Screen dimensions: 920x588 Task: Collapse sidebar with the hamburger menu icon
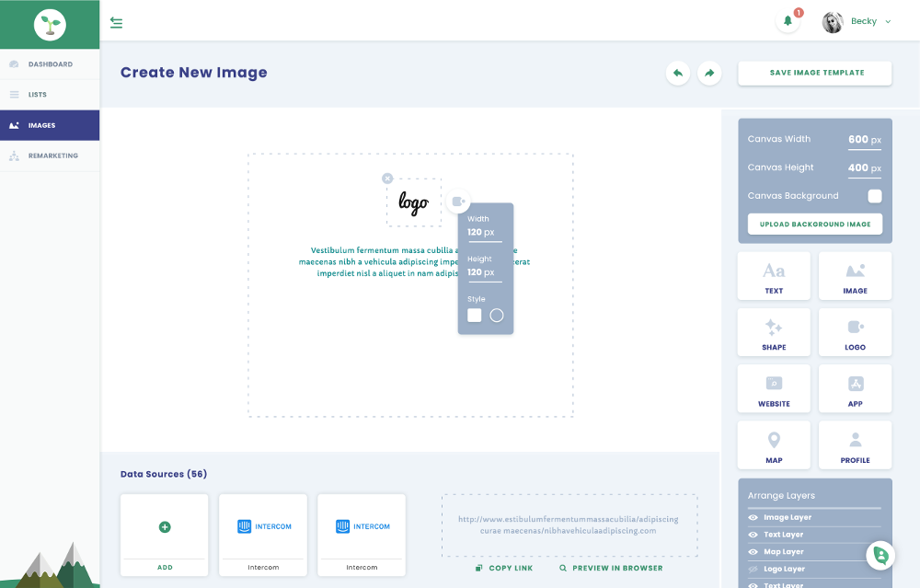[x=116, y=22]
